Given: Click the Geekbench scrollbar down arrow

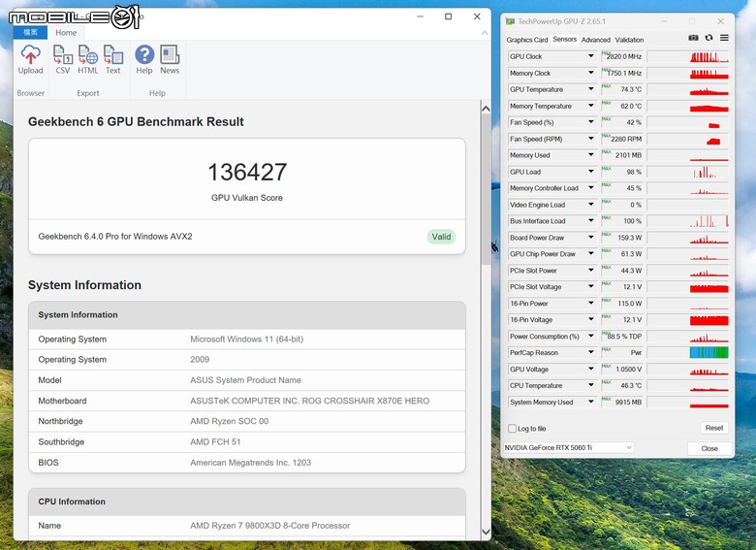Looking at the screenshot, I should point(486,532).
